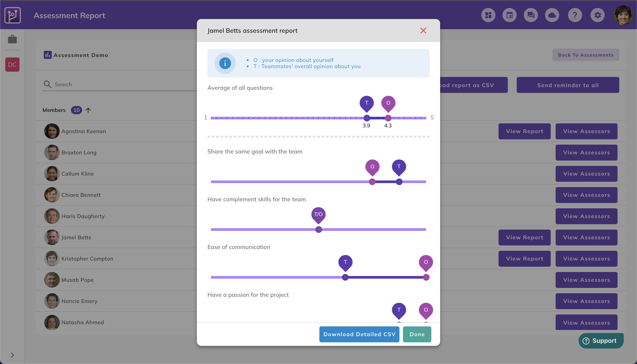Screen dimensions: 637x364
Task: Open the settings gear icon
Action: pyautogui.click(x=597, y=15)
